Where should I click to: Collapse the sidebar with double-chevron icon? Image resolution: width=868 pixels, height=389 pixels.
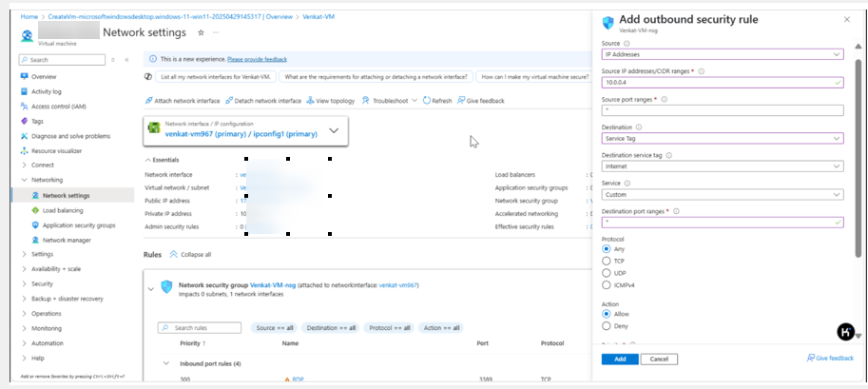tap(126, 60)
